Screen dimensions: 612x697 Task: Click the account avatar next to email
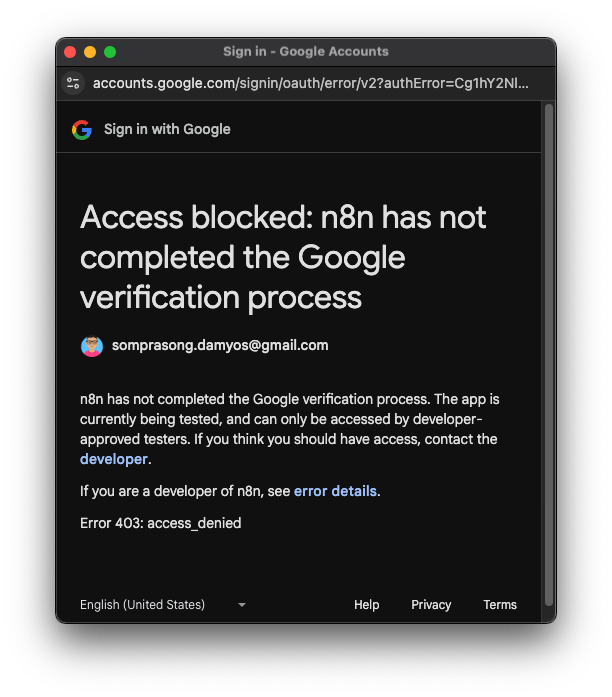92,346
